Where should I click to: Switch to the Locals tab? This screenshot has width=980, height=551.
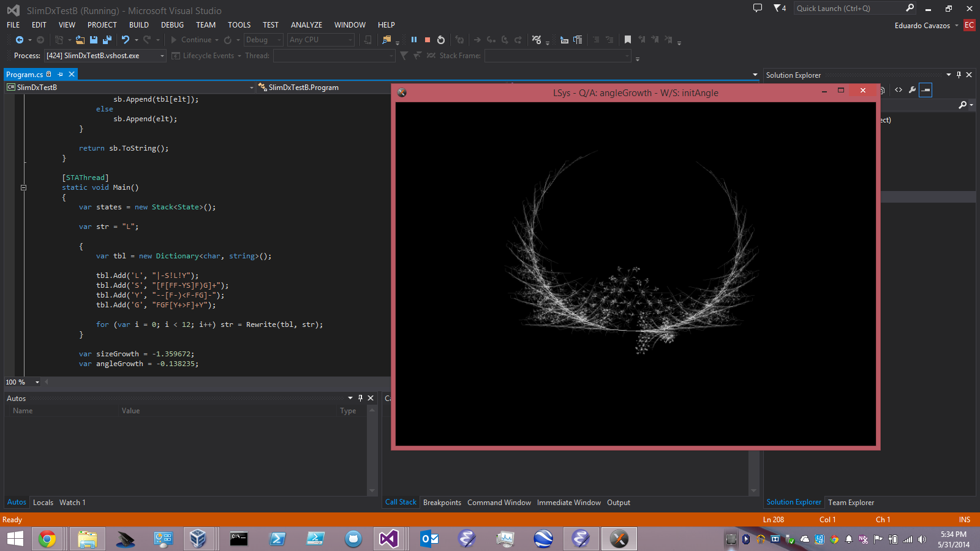[x=43, y=503]
